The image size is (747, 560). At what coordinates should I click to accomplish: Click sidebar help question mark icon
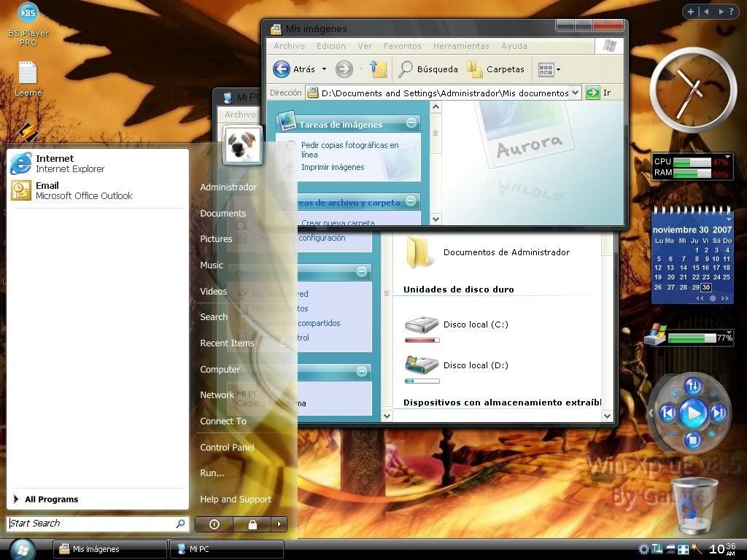[x=731, y=12]
